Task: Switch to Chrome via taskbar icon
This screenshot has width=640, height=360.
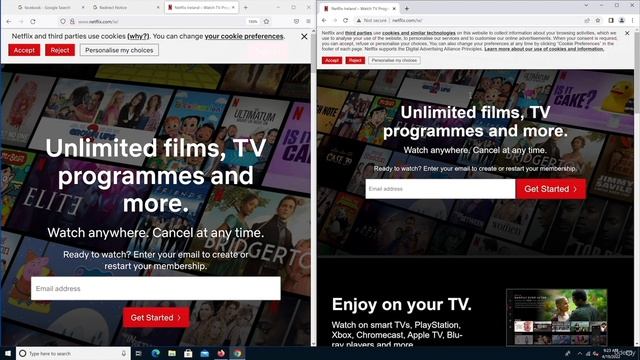Action: 237,353
